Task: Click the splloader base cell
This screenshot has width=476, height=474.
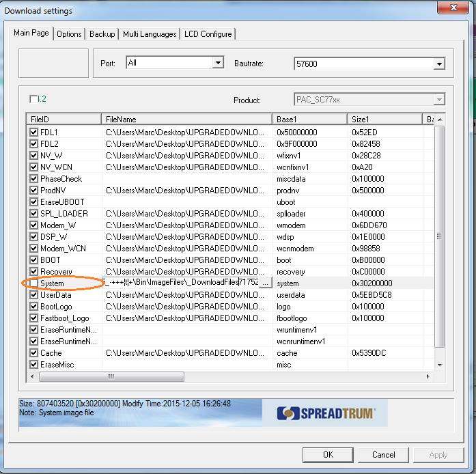Action: [x=291, y=214]
